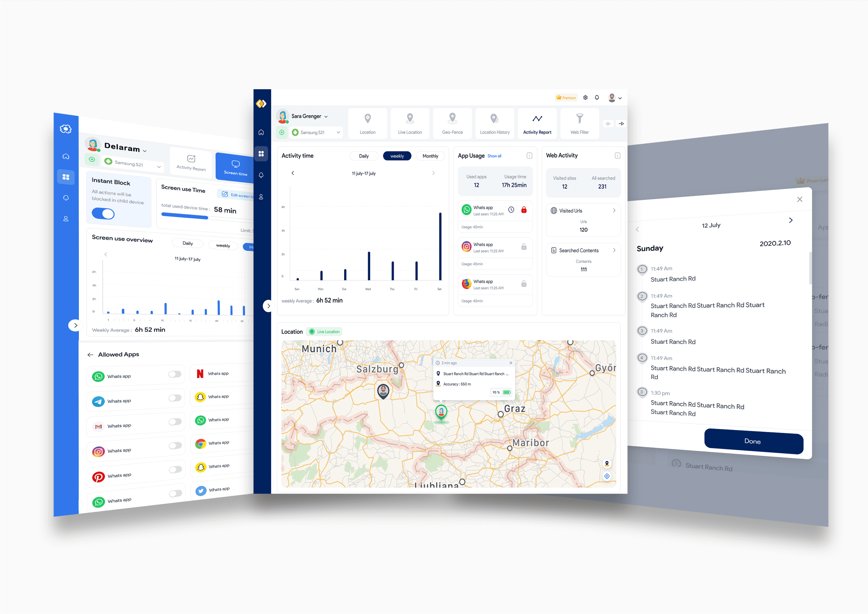Click the clock icon next to Whats app
This screenshot has height=614, width=868.
(x=511, y=210)
